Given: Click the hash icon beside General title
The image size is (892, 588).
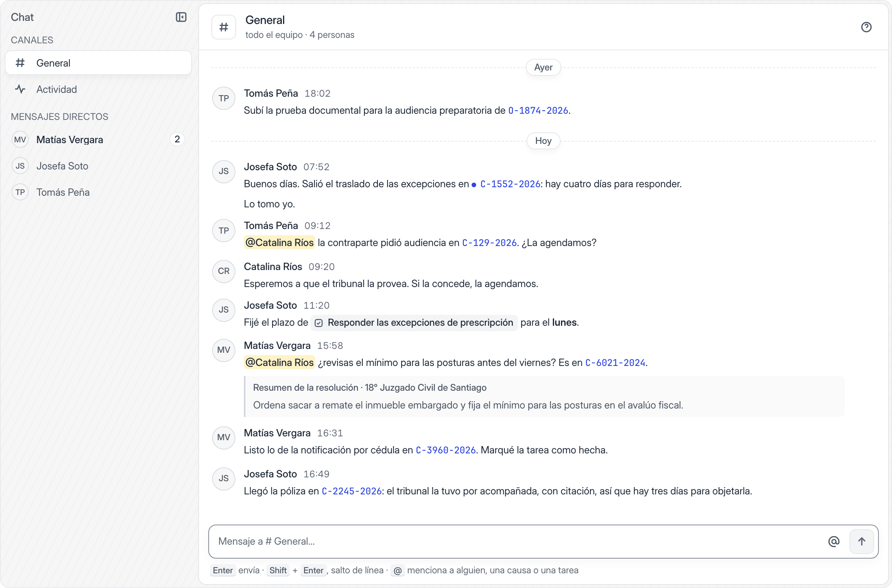Looking at the screenshot, I should click(x=224, y=27).
